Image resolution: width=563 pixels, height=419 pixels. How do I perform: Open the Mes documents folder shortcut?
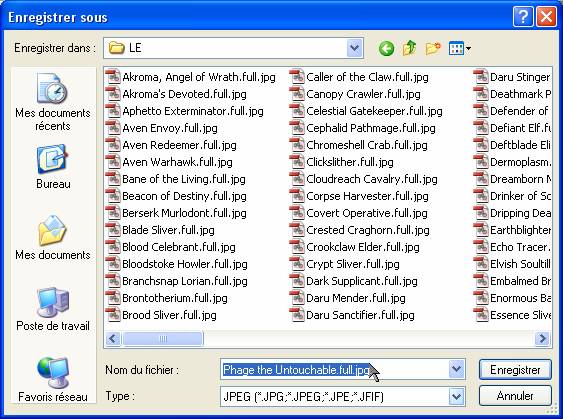(x=53, y=238)
